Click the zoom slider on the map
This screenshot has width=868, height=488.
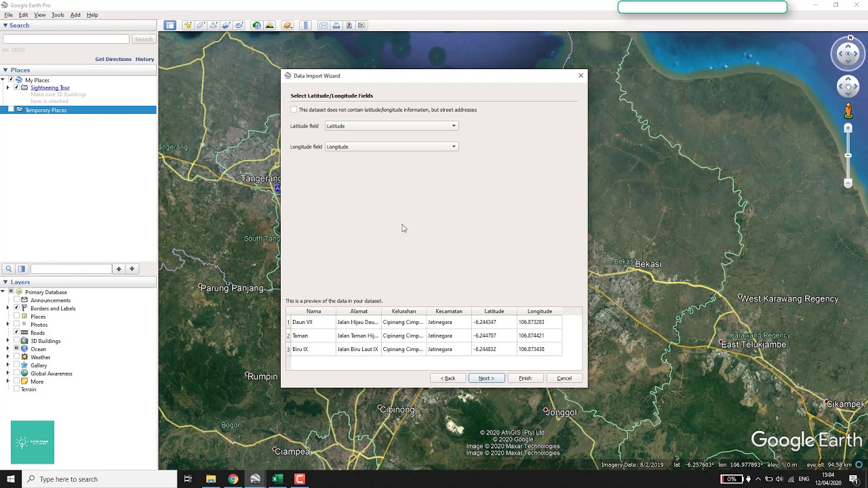848,156
